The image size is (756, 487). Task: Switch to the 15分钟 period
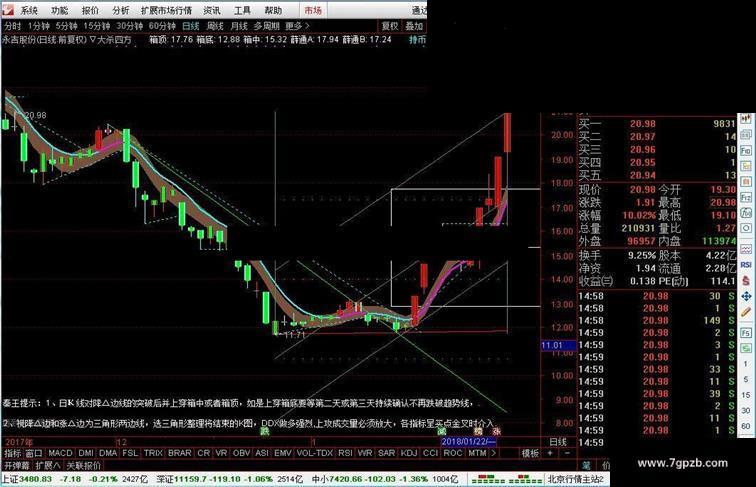point(96,26)
